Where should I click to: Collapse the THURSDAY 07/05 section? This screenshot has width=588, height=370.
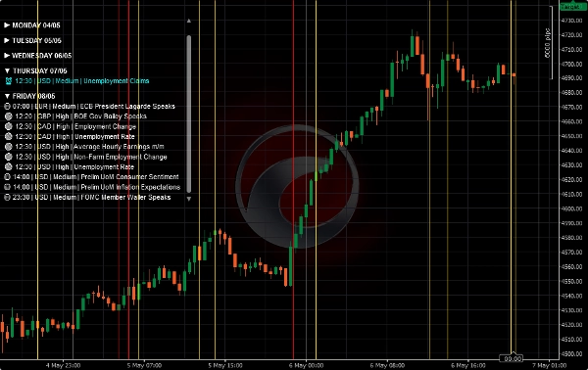coord(7,70)
